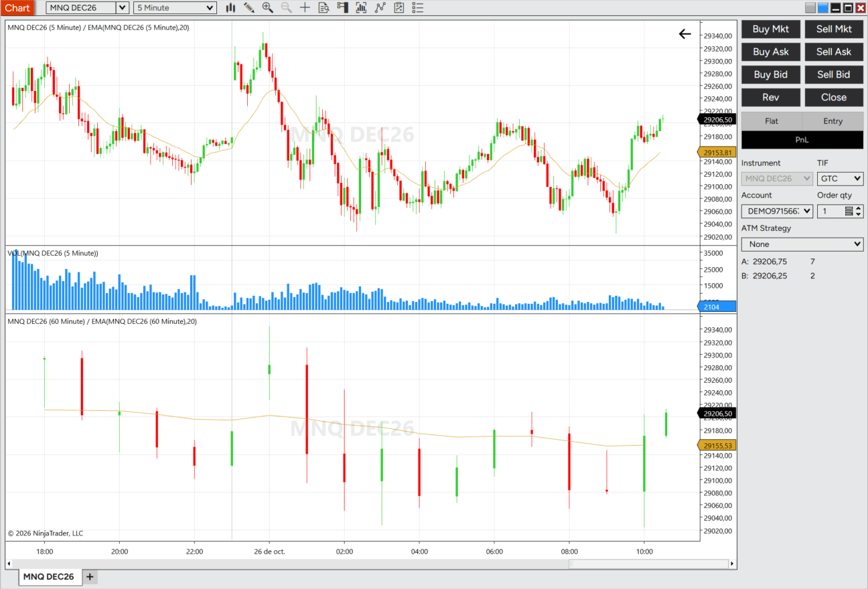The image size is (868, 589).
Task: Click the scrollbar left arrow below chart
Action: (9, 564)
